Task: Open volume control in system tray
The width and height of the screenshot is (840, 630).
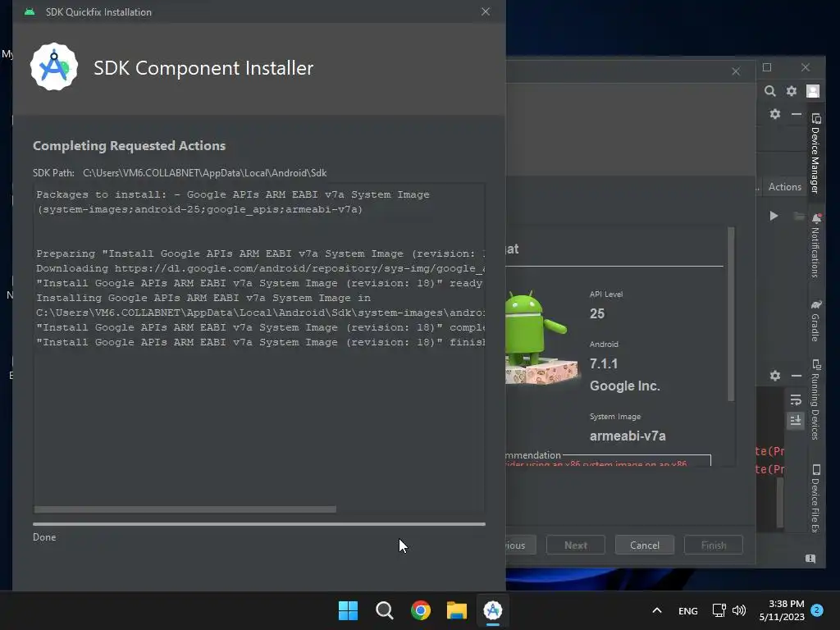Action: (x=739, y=610)
